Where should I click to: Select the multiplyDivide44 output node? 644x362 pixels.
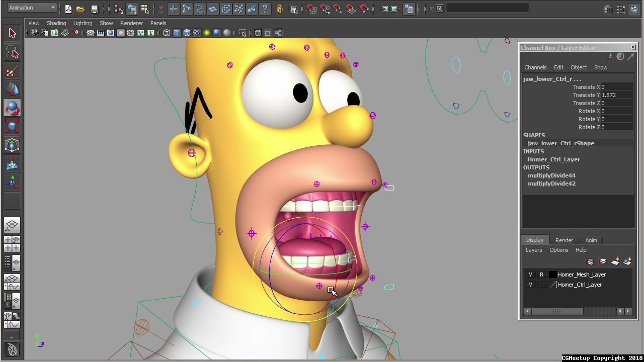[551, 175]
